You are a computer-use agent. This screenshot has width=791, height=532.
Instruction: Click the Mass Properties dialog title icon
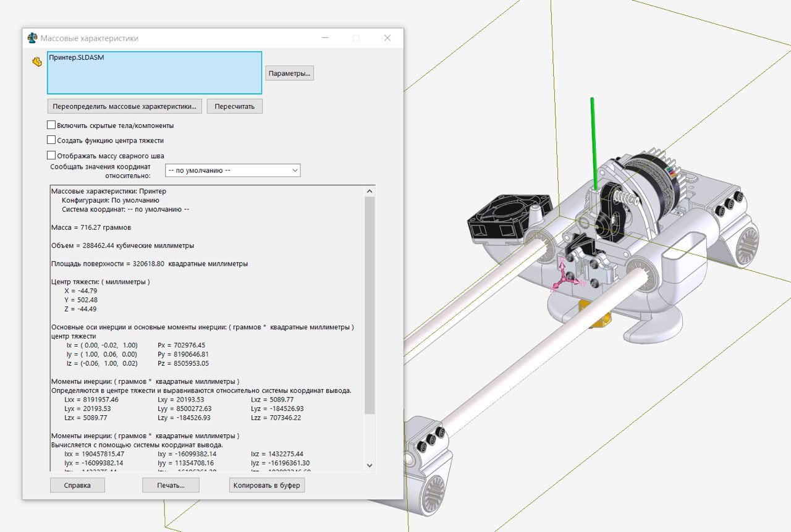[x=33, y=38]
